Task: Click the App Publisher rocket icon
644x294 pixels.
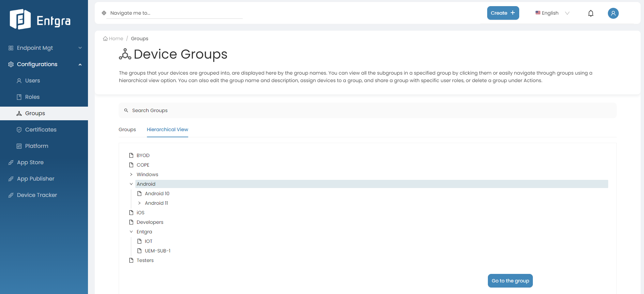Action: (x=11, y=179)
